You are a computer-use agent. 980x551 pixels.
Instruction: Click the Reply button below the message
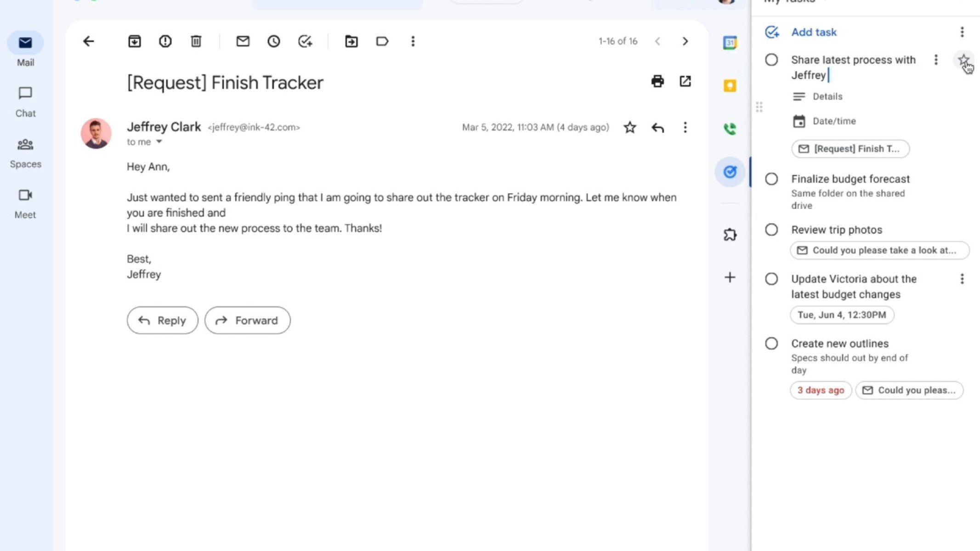coord(162,320)
